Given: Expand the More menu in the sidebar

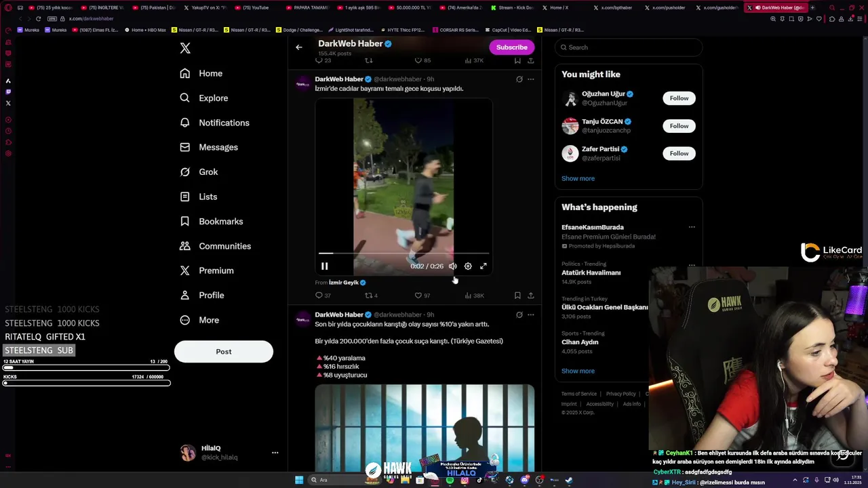Looking at the screenshot, I should pos(199,320).
